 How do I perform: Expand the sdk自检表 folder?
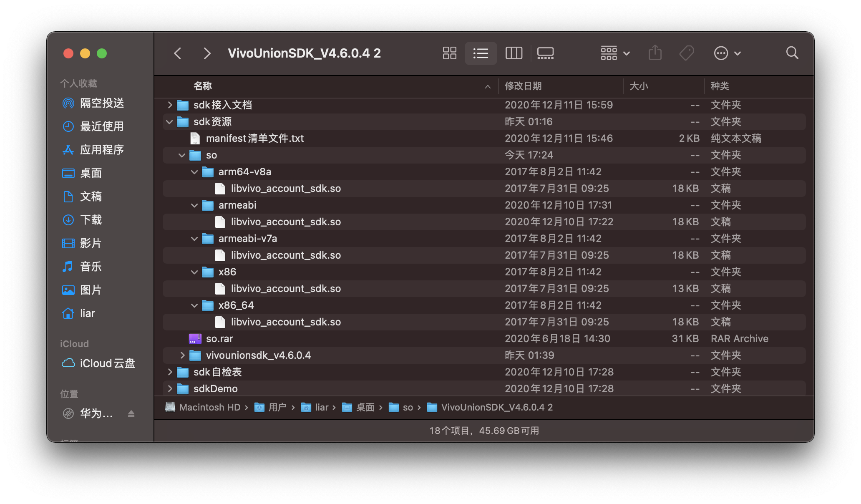169,372
